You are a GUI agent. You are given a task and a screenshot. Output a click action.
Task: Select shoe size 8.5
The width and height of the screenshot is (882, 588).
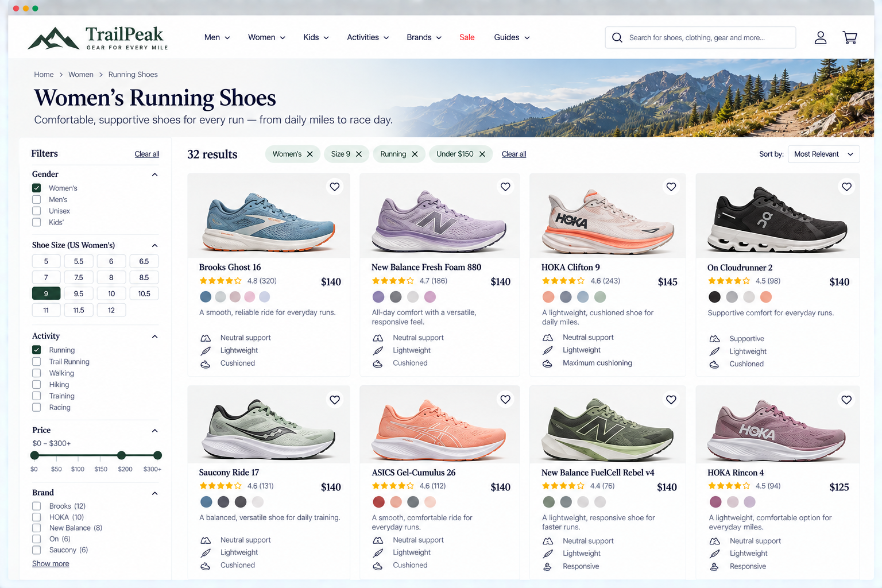click(x=144, y=277)
